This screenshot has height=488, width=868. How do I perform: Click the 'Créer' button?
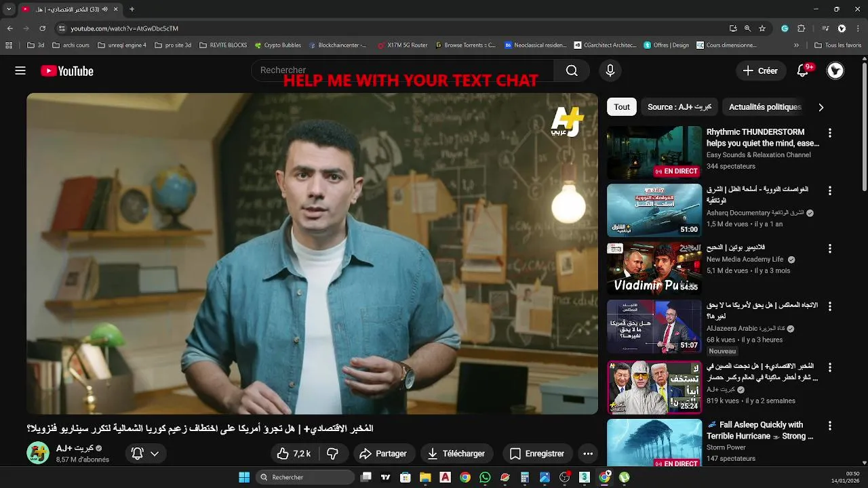pyautogui.click(x=761, y=70)
